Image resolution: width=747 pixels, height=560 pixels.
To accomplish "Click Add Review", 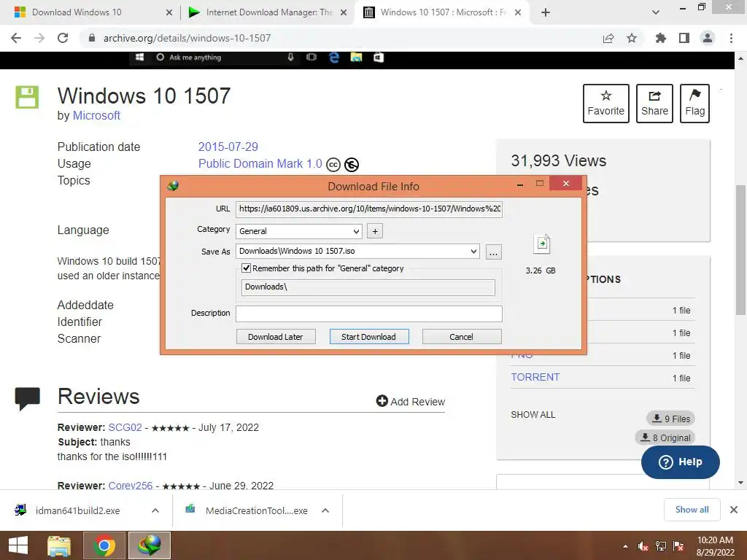I will [x=410, y=402].
